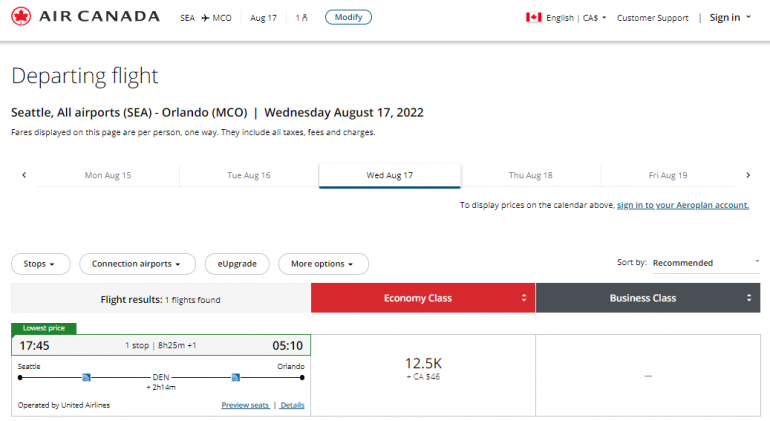Expand the Connection airports filter
Screen dimensions: 770x421
click(137, 264)
